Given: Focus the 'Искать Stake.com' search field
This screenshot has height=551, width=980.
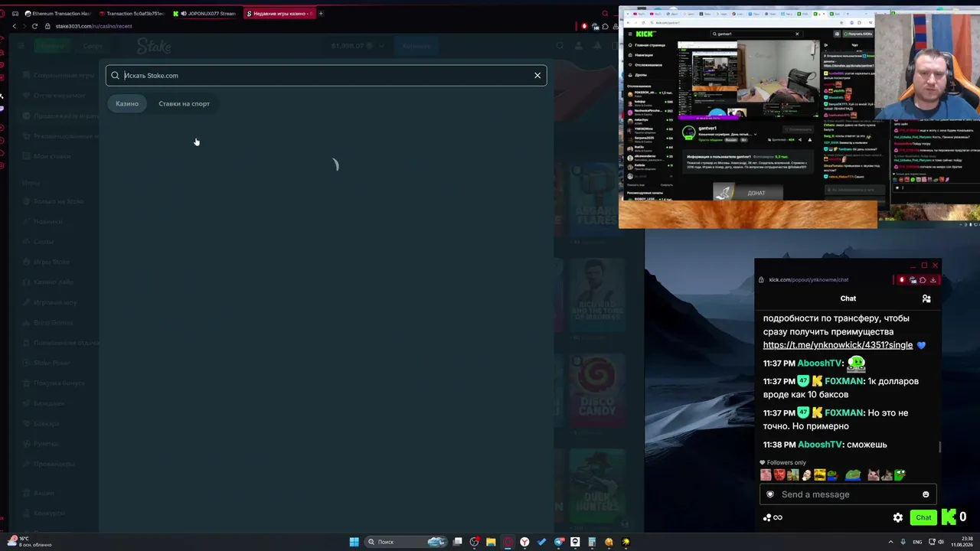Looking at the screenshot, I should click(326, 75).
